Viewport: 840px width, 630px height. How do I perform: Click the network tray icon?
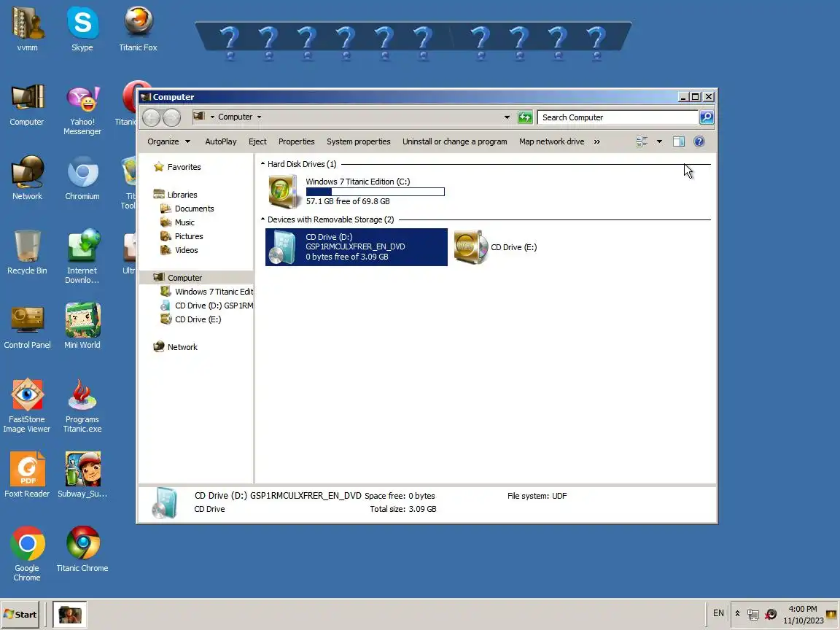pos(753,615)
